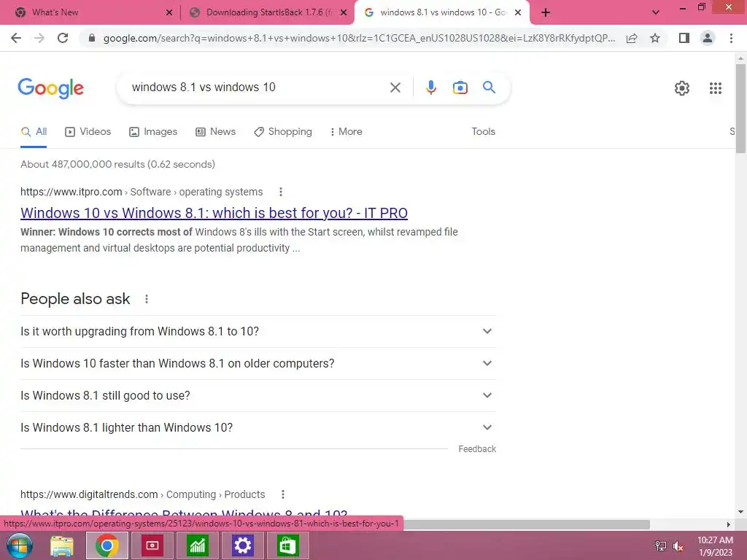The image size is (747, 560).
Task: Open the Windows Start button
Action: tap(19, 545)
